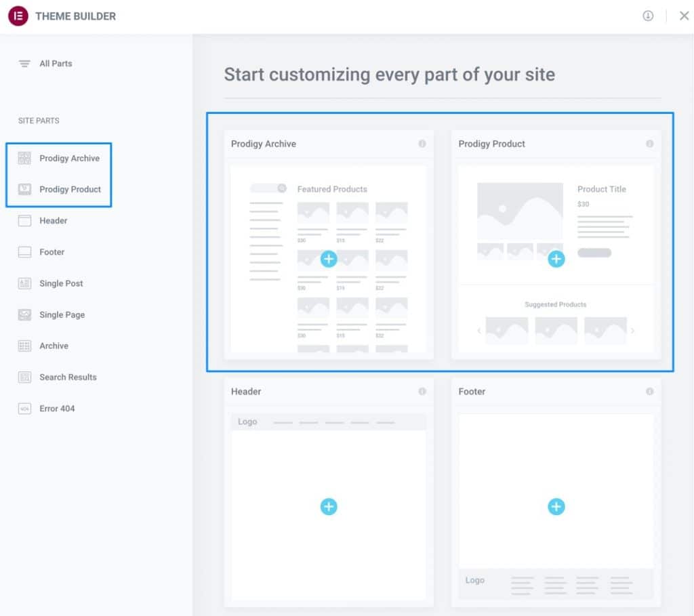Click the import/download icon in header
This screenshot has height=616, width=694.
coord(648,16)
